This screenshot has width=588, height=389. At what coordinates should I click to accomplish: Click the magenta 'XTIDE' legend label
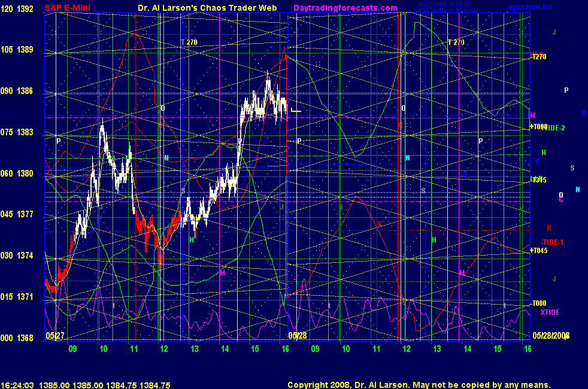pyautogui.click(x=550, y=312)
